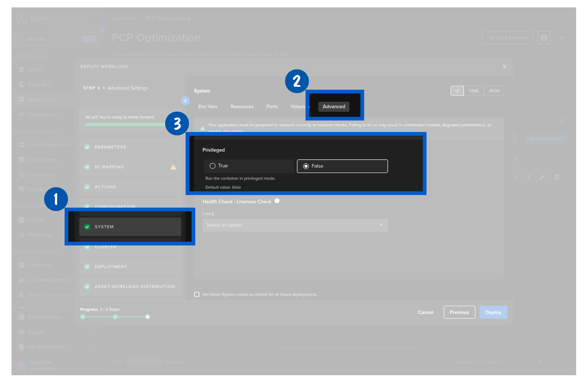Click the Deploy button

tap(493, 312)
